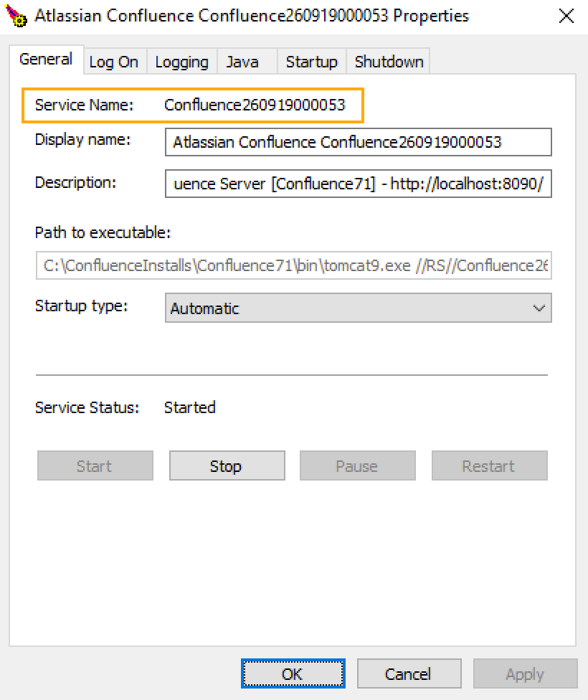
Task: Click into the Display name field
Action: click(x=358, y=142)
